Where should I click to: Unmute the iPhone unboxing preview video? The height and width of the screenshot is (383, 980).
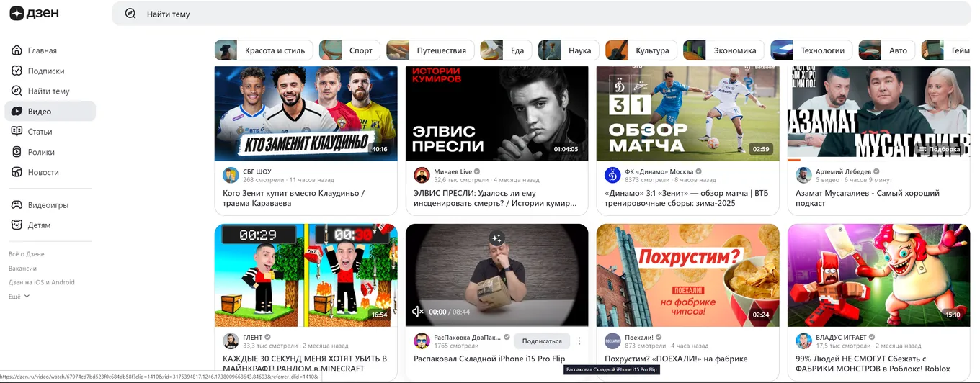coord(417,312)
